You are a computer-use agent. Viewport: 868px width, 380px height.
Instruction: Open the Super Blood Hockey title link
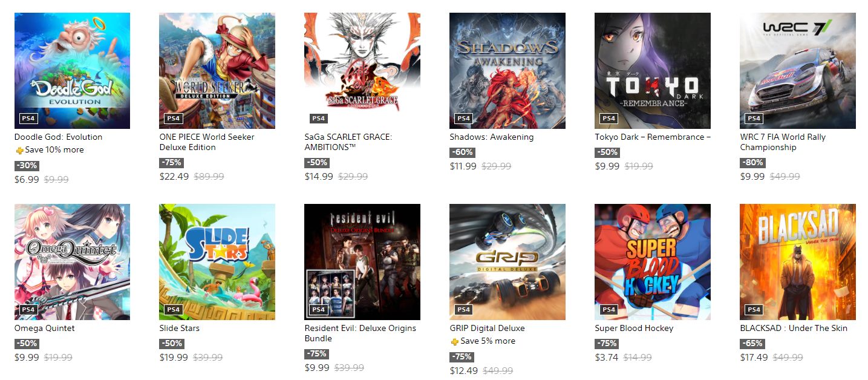point(634,329)
